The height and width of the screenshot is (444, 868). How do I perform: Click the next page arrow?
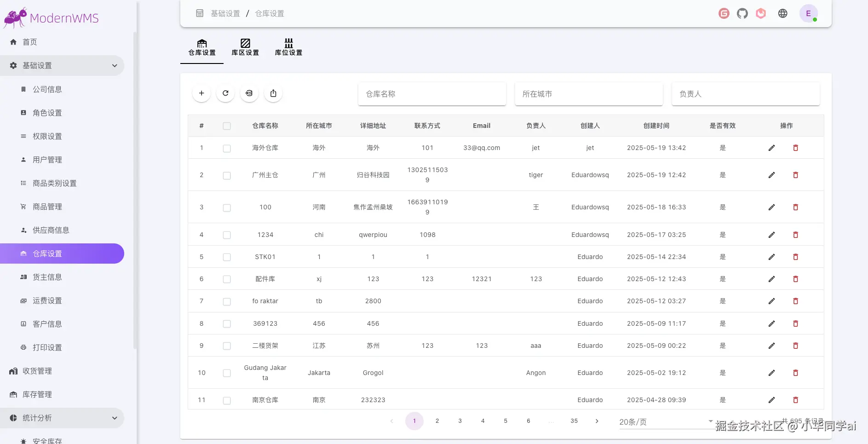coord(597,421)
